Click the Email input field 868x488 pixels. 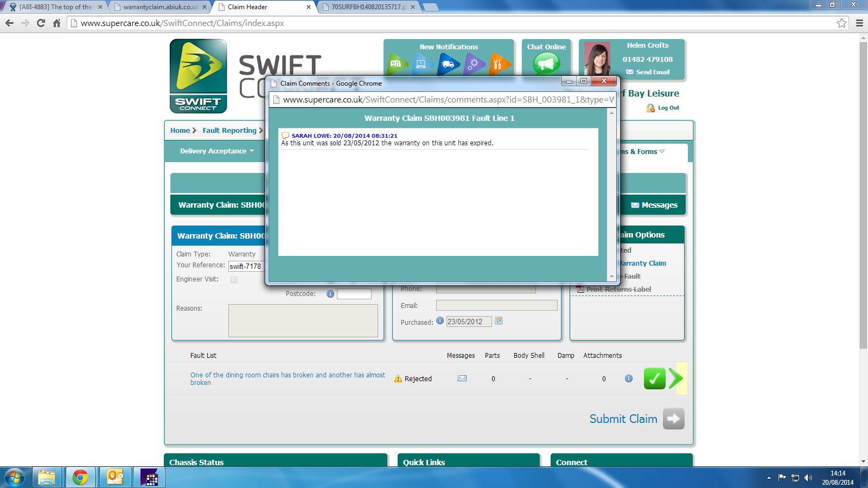click(497, 305)
